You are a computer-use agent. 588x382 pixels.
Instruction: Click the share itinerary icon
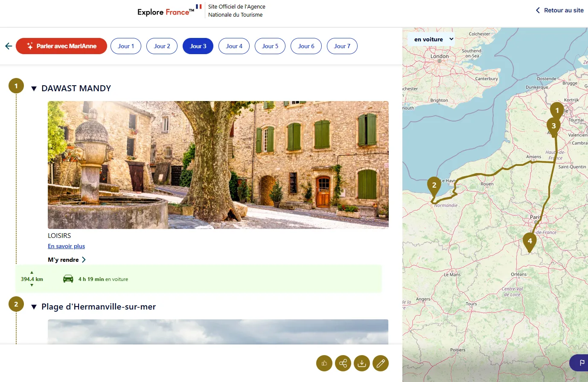343,363
